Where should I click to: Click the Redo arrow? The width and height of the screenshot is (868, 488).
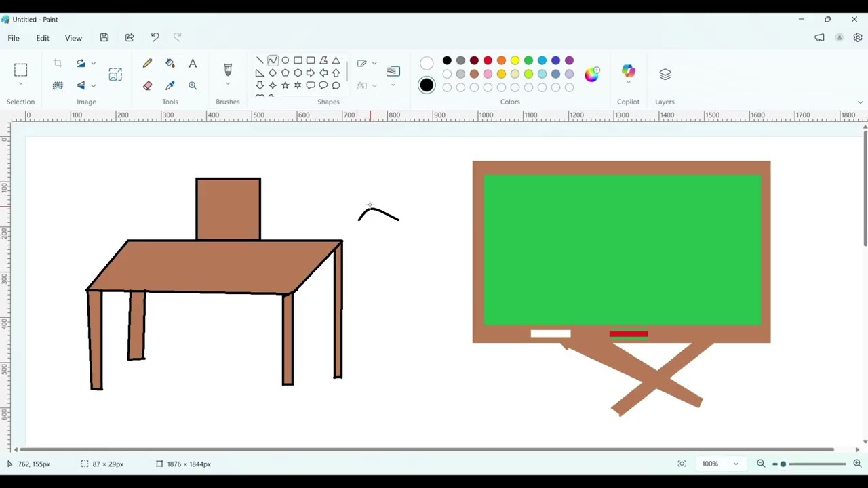tap(178, 38)
